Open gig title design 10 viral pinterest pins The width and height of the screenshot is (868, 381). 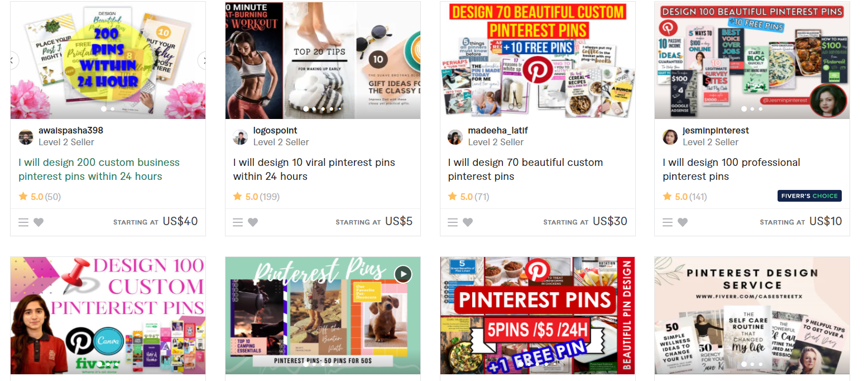click(x=314, y=169)
